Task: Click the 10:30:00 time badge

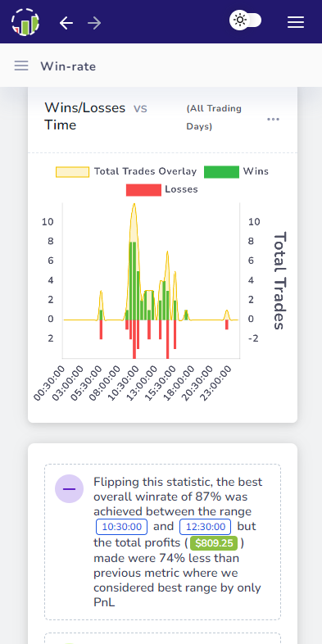Action: point(121,527)
